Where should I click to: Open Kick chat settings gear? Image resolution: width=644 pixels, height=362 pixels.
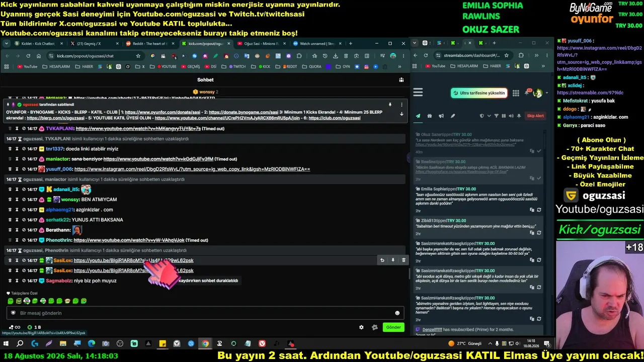click(x=361, y=327)
